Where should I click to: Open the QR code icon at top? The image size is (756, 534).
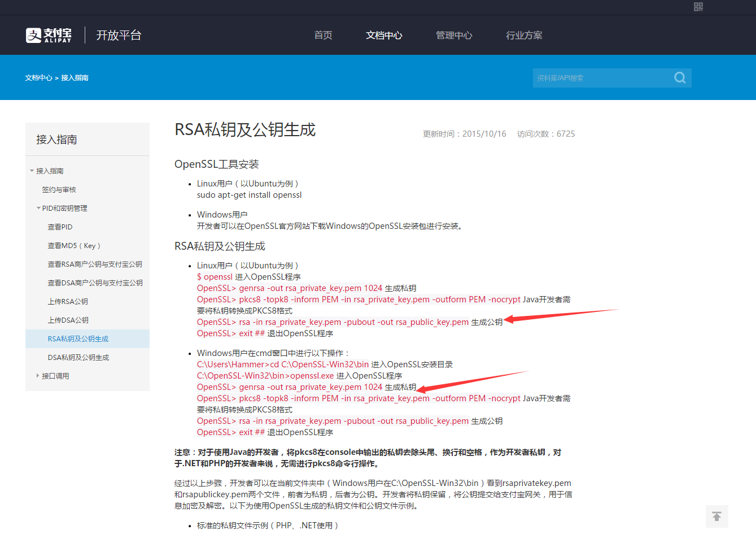[x=698, y=7]
